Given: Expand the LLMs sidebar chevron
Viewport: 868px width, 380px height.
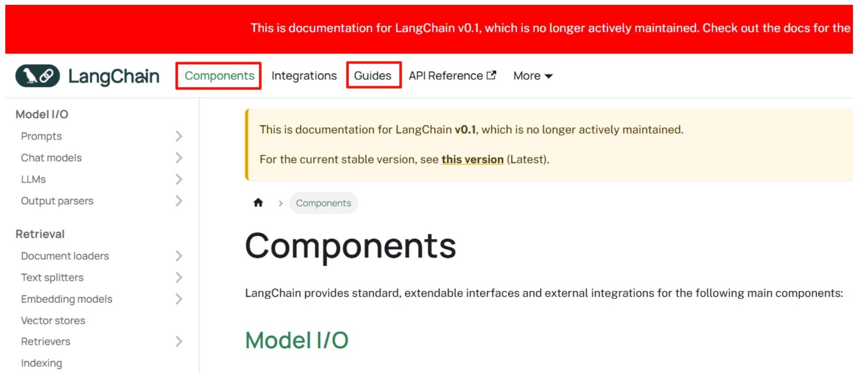Looking at the screenshot, I should (x=179, y=179).
